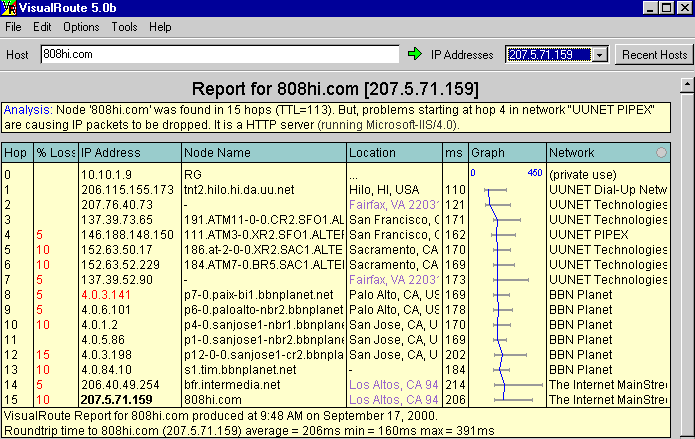Click the gray circle in the Network column header
Screen dimensions: 695x439
coord(661,153)
